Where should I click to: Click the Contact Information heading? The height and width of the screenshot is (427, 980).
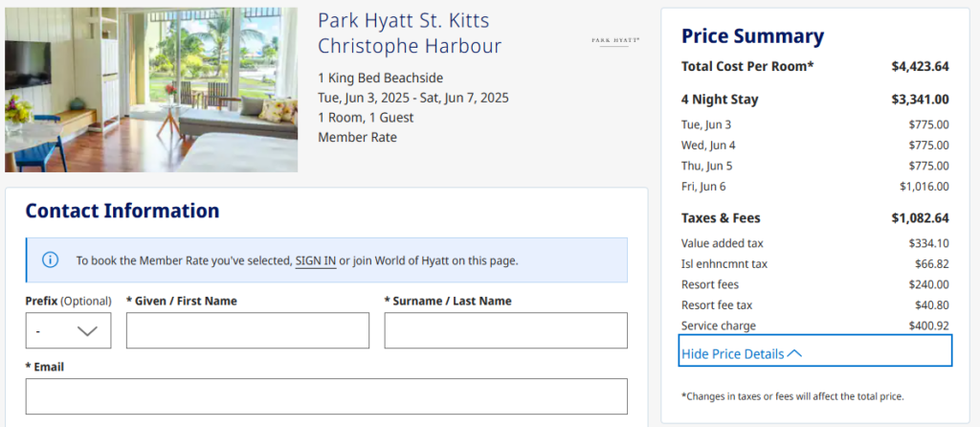122,211
